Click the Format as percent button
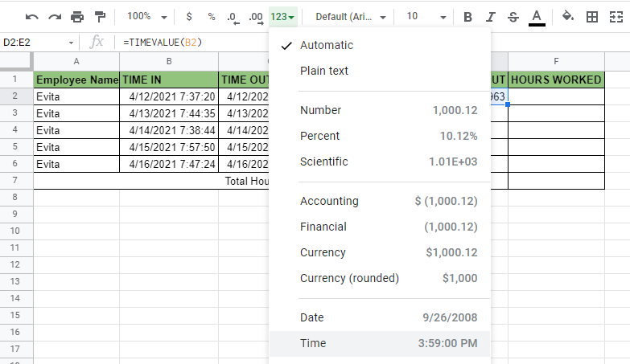Viewport: 630px width, 364px height. point(211,16)
